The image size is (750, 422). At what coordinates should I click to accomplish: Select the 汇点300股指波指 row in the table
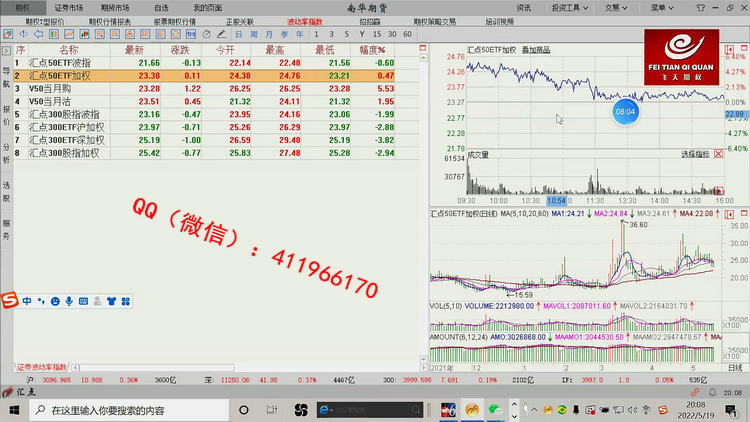pyautogui.click(x=78, y=114)
